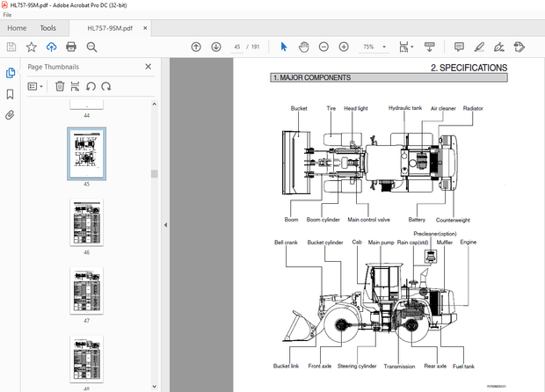Open the File menu
Image resolution: width=545 pixels, height=392 pixels.
[x=8, y=14]
